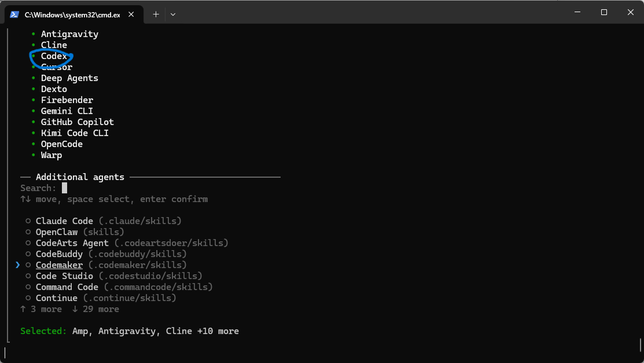644x363 pixels.
Task: Click the terminal vertical scrollbar thumb
Action: pyautogui.click(x=641, y=345)
